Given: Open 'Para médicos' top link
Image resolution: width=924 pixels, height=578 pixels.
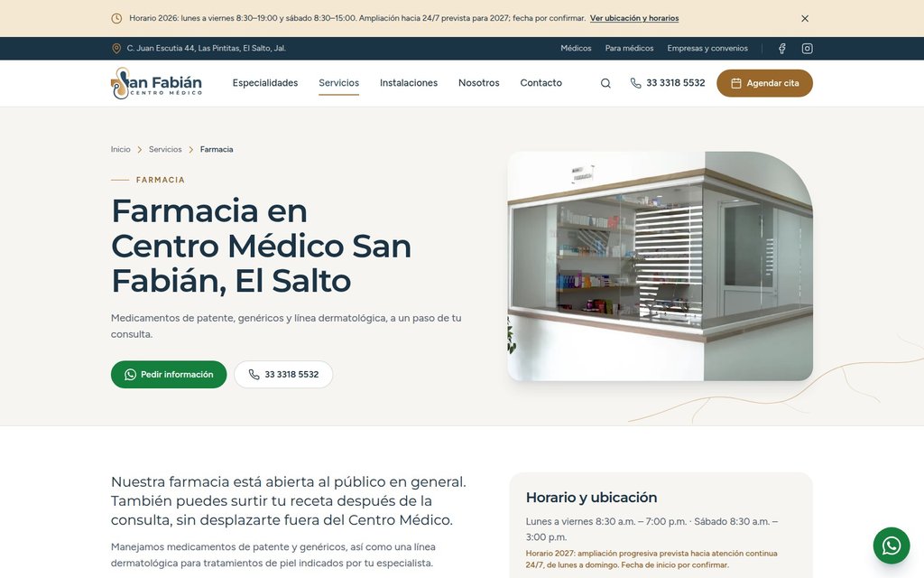Looking at the screenshot, I should (629, 49).
